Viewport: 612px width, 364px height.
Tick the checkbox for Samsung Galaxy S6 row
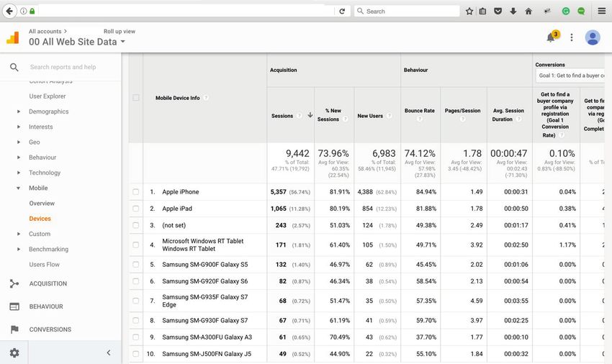coord(136,281)
